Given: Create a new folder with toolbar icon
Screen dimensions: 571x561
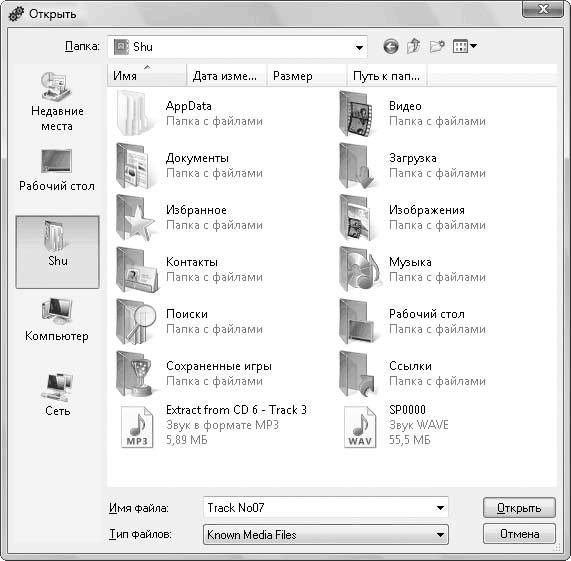Looking at the screenshot, I should pyautogui.click(x=437, y=46).
